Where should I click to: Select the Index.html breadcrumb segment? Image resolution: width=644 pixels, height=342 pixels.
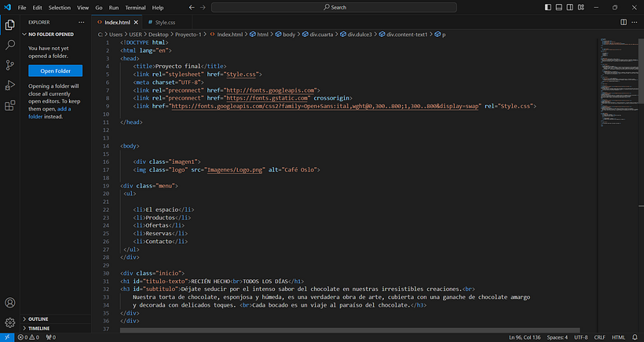[x=226, y=35]
